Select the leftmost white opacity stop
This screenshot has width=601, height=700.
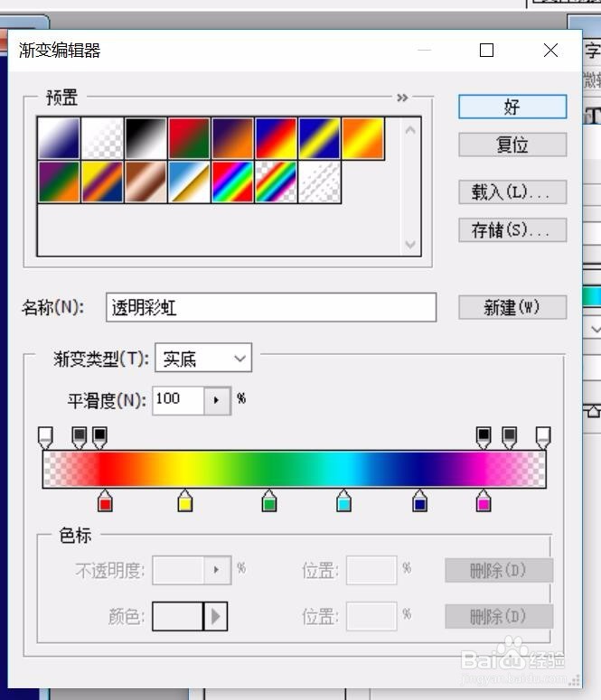click(x=45, y=437)
